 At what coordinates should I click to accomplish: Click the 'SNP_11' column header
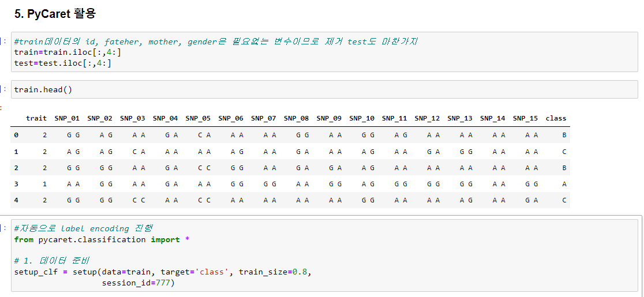pos(394,118)
